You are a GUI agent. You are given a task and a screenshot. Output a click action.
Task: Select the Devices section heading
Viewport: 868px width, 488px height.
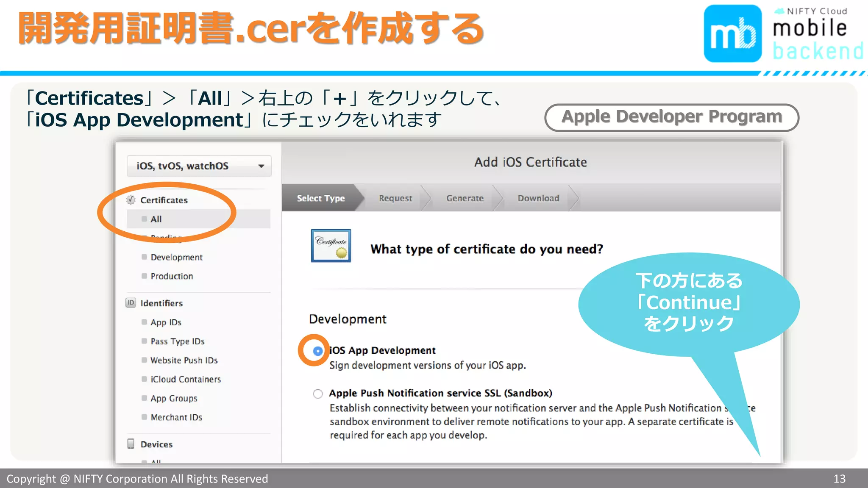click(156, 444)
